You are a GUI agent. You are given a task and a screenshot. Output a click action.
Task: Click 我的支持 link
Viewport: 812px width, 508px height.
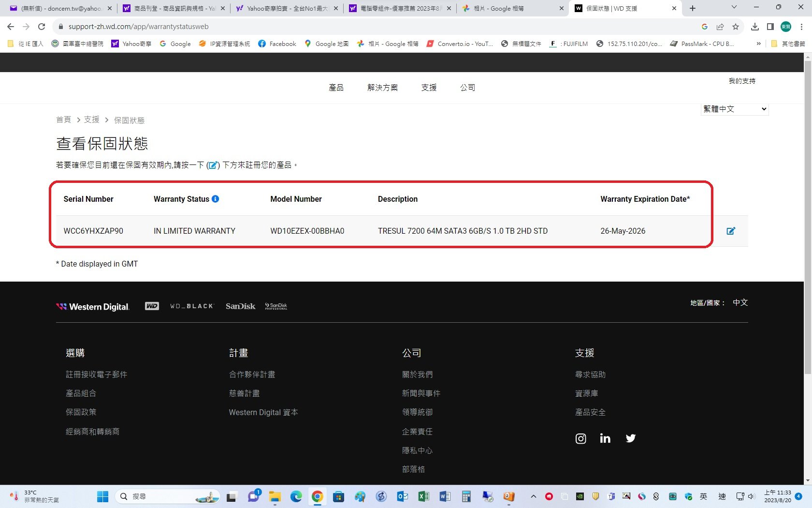pyautogui.click(x=742, y=81)
